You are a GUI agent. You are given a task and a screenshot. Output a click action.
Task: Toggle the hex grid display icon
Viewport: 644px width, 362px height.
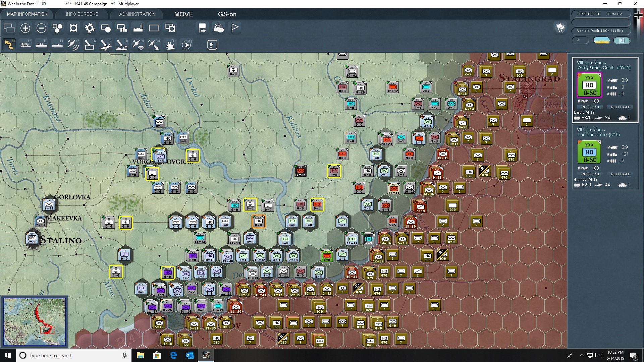click(x=57, y=28)
